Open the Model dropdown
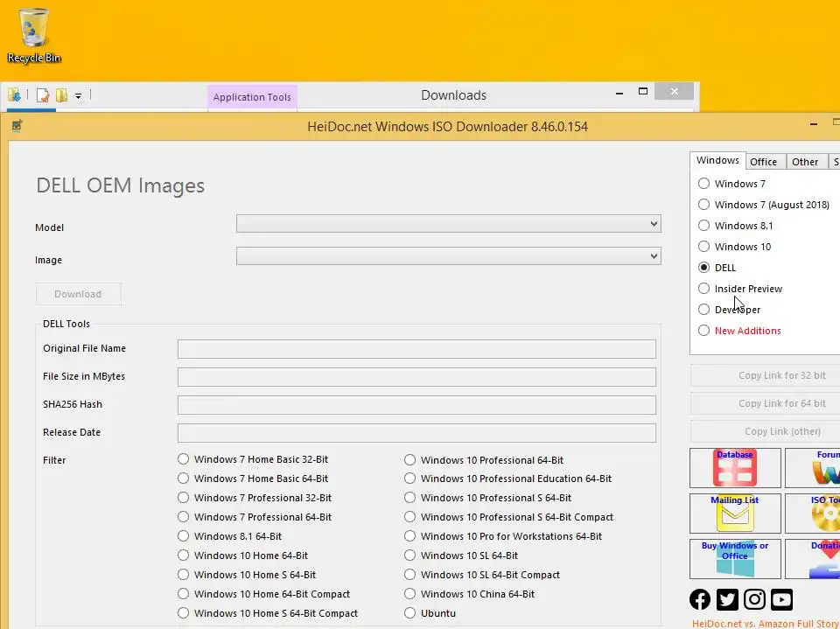 (448, 224)
